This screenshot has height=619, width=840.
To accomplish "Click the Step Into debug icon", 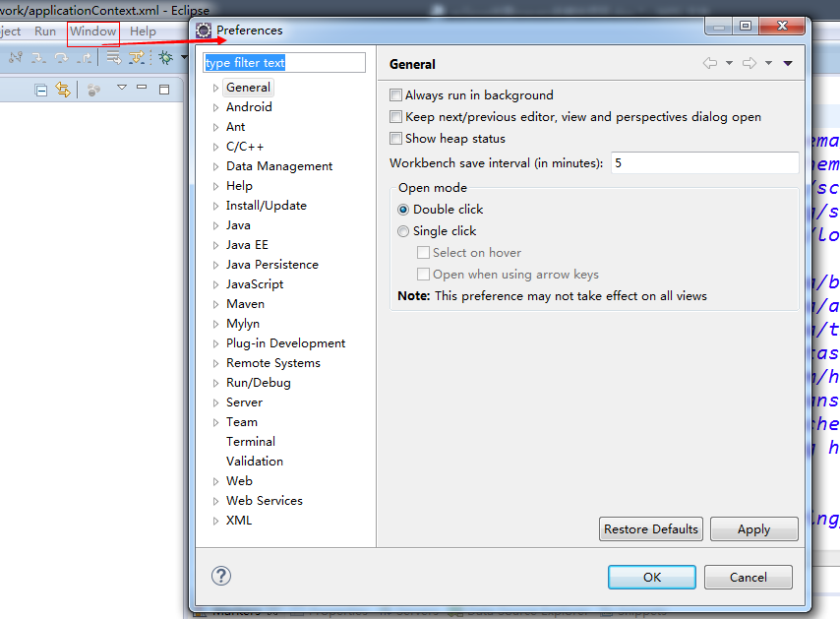I will point(38,57).
